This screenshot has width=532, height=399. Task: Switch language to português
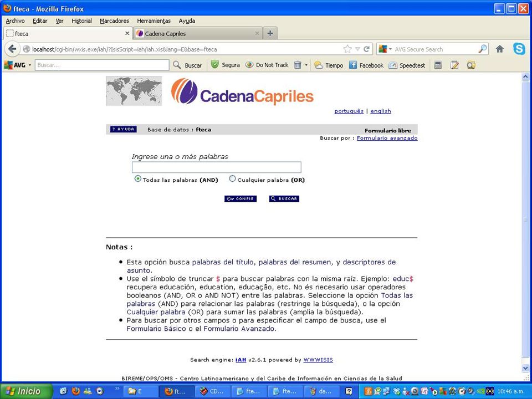point(349,111)
